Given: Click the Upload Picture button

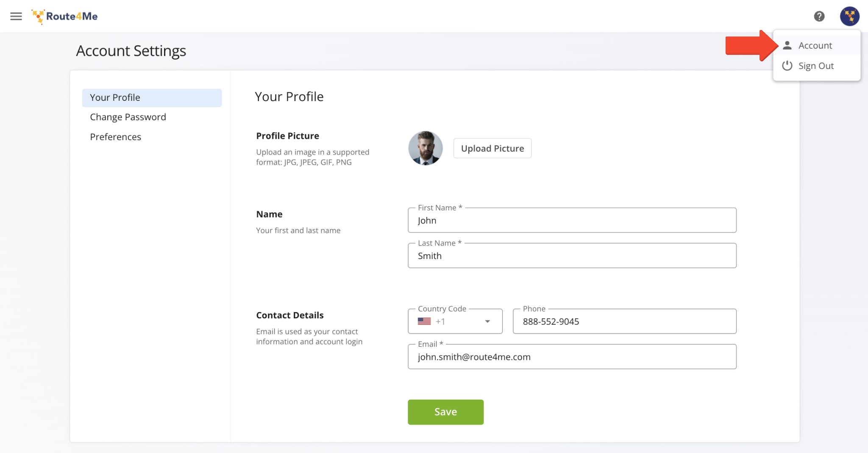Looking at the screenshot, I should pyautogui.click(x=492, y=148).
